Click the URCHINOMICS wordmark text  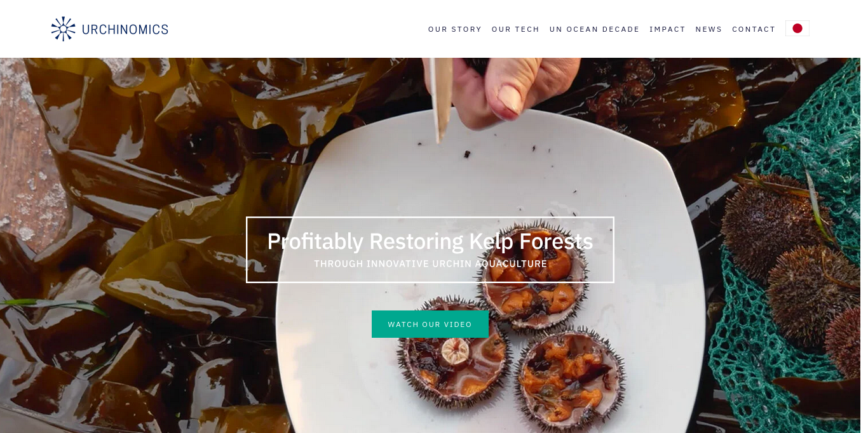click(125, 29)
